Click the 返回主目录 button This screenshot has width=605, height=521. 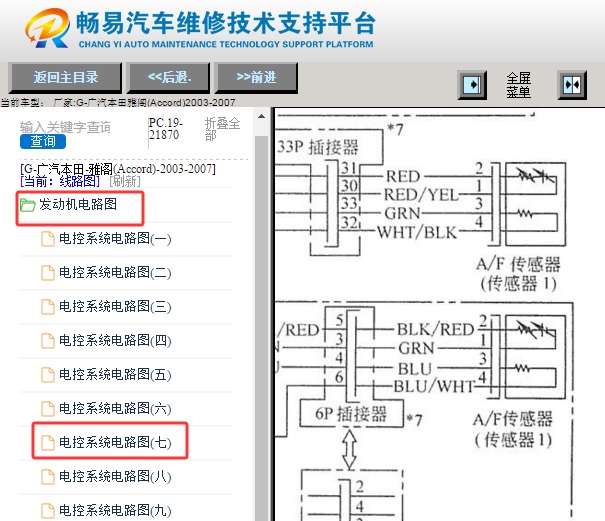pos(65,78)
